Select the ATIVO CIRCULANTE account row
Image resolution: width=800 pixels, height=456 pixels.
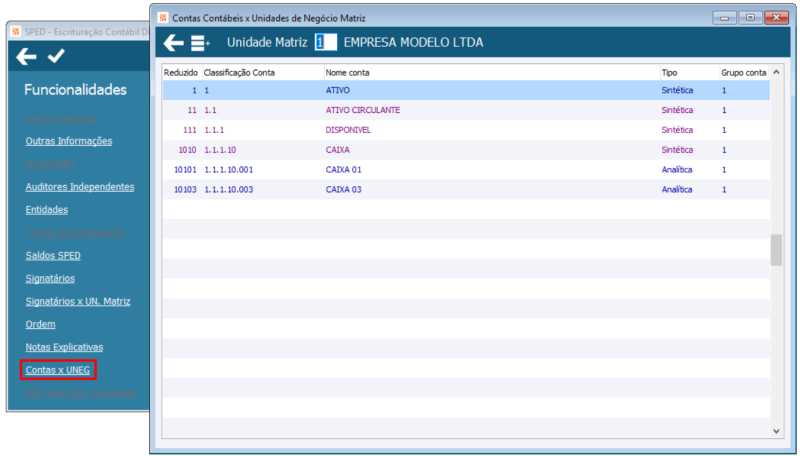pyautogui.click(x=466, y=110)
